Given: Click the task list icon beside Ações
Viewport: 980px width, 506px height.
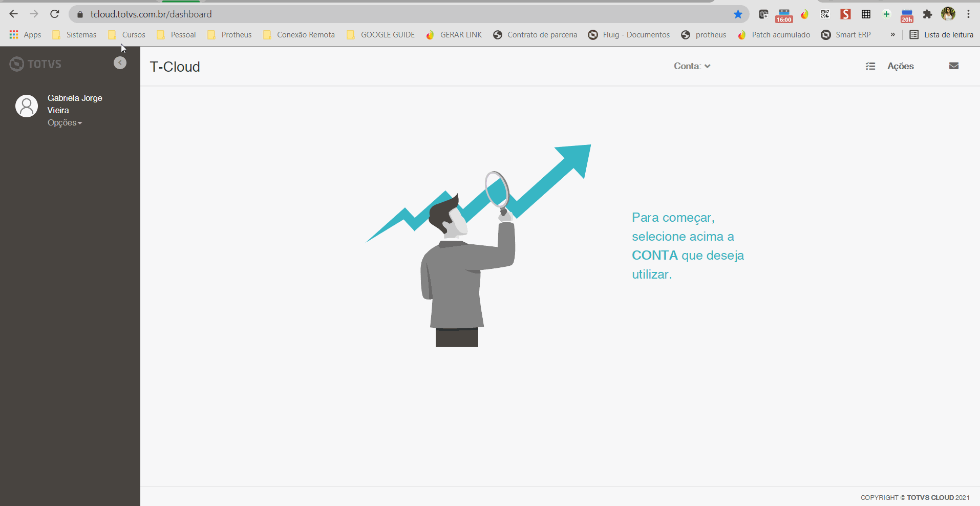Looking at the screenshot, I should (x=870, y=66).
